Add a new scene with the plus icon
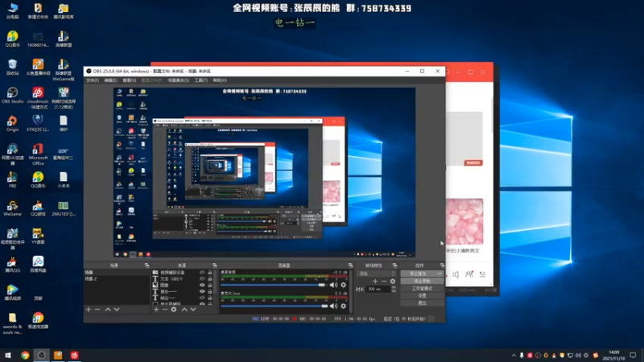Viewport: 644px width, 362px height. (89, 310)
